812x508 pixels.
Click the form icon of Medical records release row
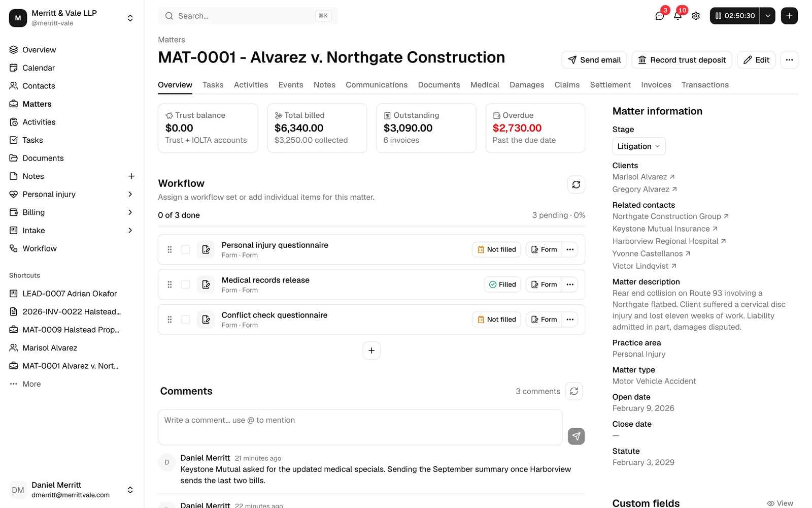(x=206, y=284)
